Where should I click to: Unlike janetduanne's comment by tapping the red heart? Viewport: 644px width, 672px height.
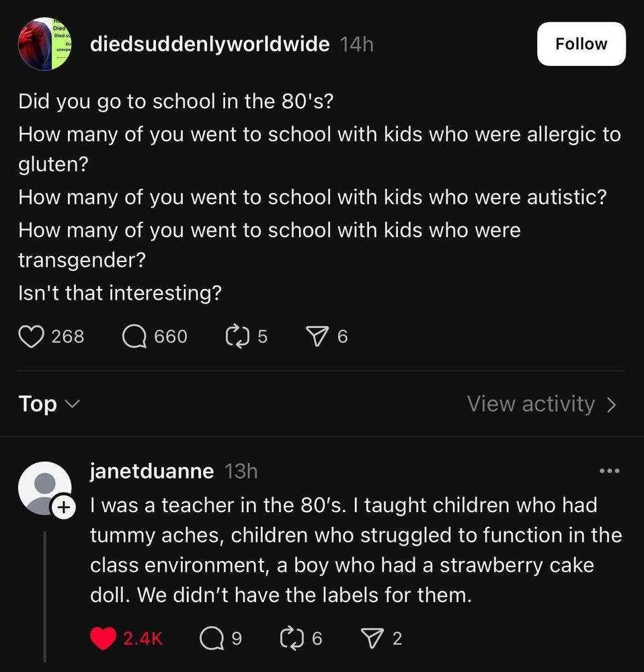coord(102,637)
